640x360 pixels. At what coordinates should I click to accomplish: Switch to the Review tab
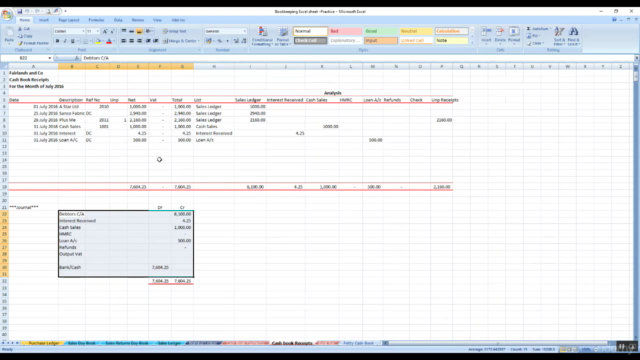[138, 20]
